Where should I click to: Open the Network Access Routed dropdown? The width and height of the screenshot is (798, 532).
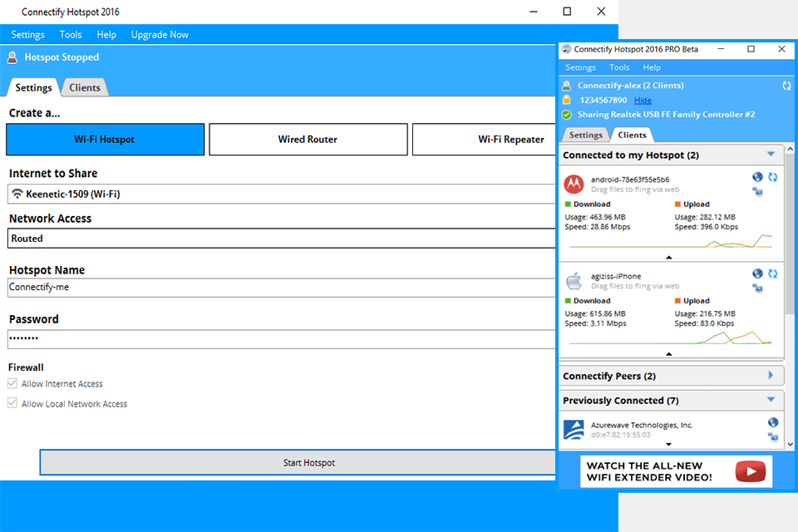(x=282, y=239)
